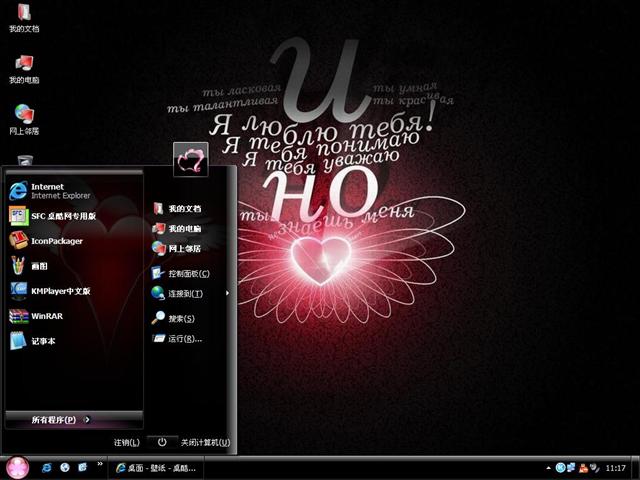The width and height of the screenshot is (640, 480).
Task: Expand 所有程序(P) program list
Action: click(74, 420)
